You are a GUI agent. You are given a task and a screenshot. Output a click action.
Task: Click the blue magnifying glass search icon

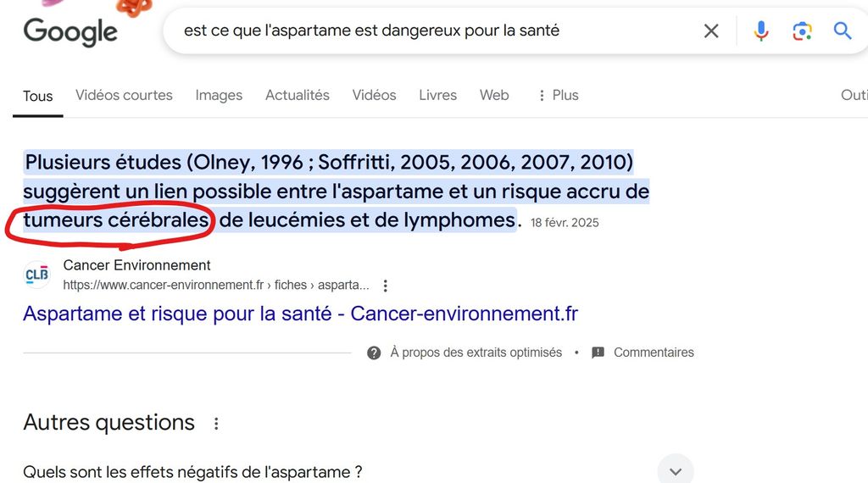click(x=843, y=31)
